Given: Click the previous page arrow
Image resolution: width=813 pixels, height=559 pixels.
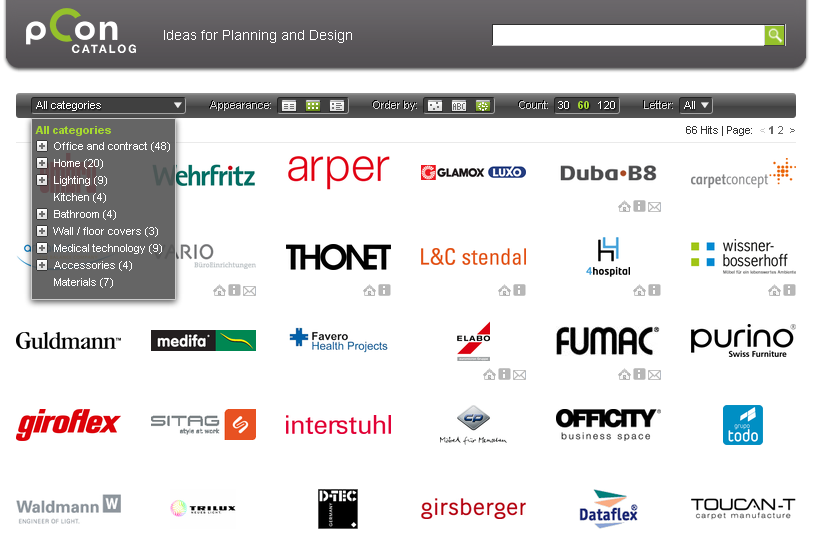Looking at the screenshot, I should pyautogui.click(x=762, y=131).
